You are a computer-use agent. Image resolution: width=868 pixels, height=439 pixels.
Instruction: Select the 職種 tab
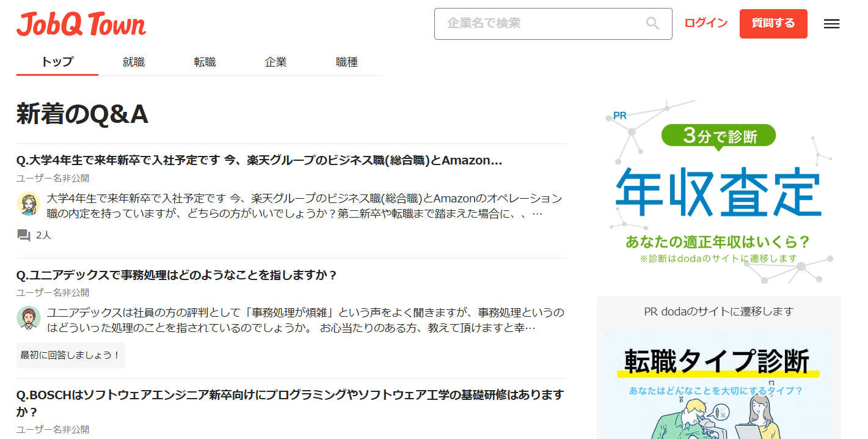[x=346, y=62]
